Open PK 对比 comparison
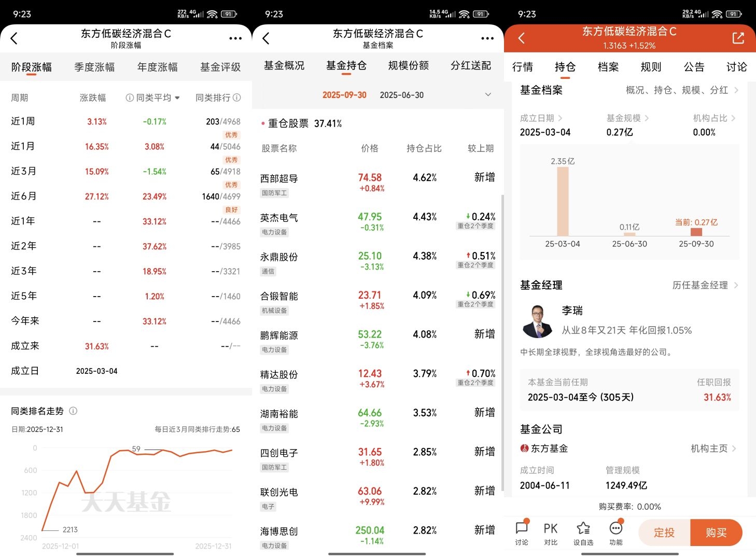Image resolution: width=756 pixels, height=560 pixels. (x=551, y=534)
